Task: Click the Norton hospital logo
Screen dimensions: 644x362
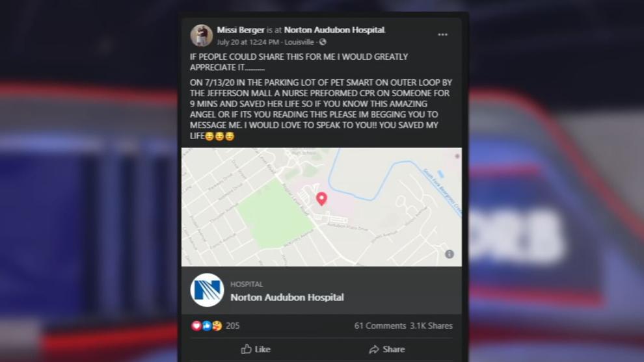Action: (207, 290)
